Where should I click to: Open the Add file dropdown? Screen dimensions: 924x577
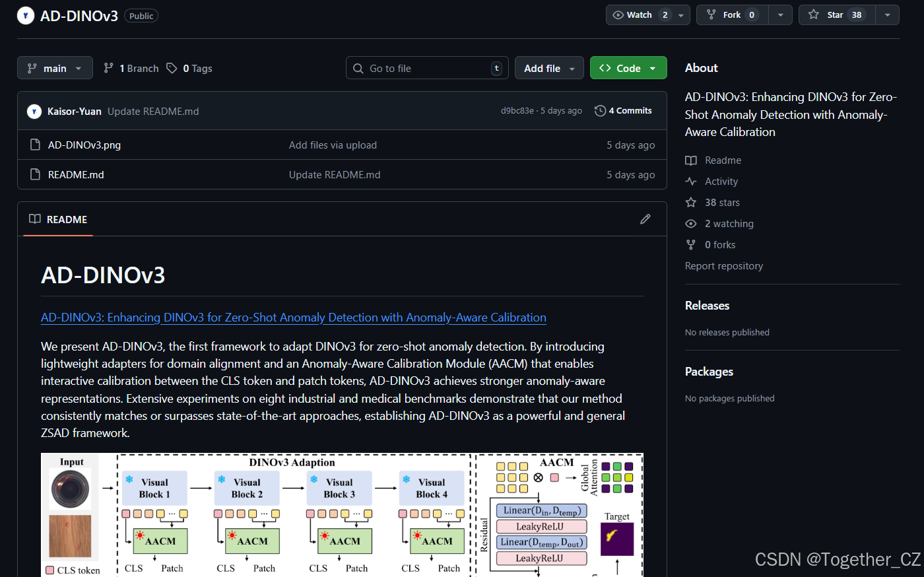click(x=549, y=67)
